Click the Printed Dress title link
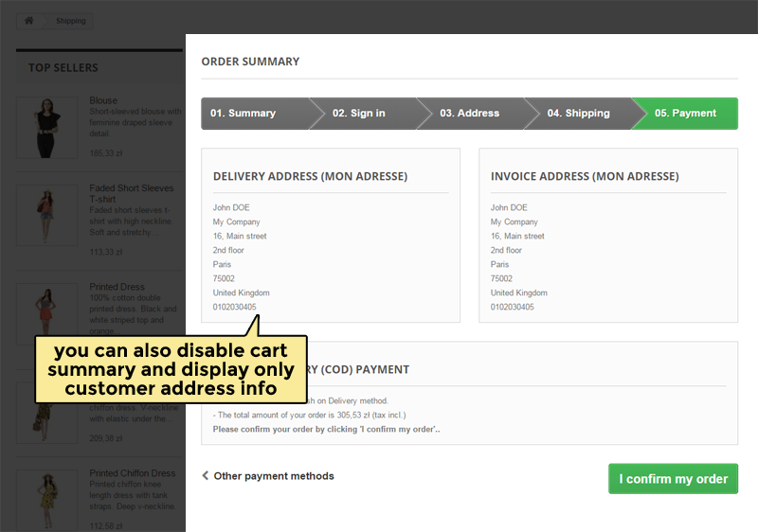The image size is (758, 532). click(117, 287)
